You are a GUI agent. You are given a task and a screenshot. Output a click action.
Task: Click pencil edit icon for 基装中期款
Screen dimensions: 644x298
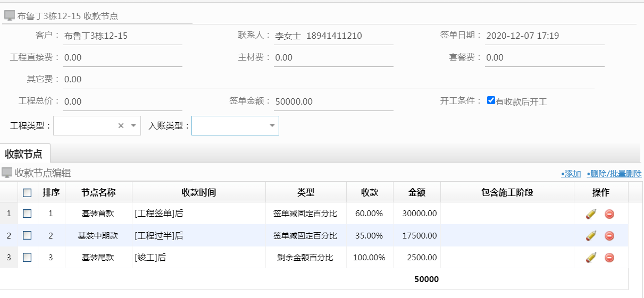[x=591, y=235]
